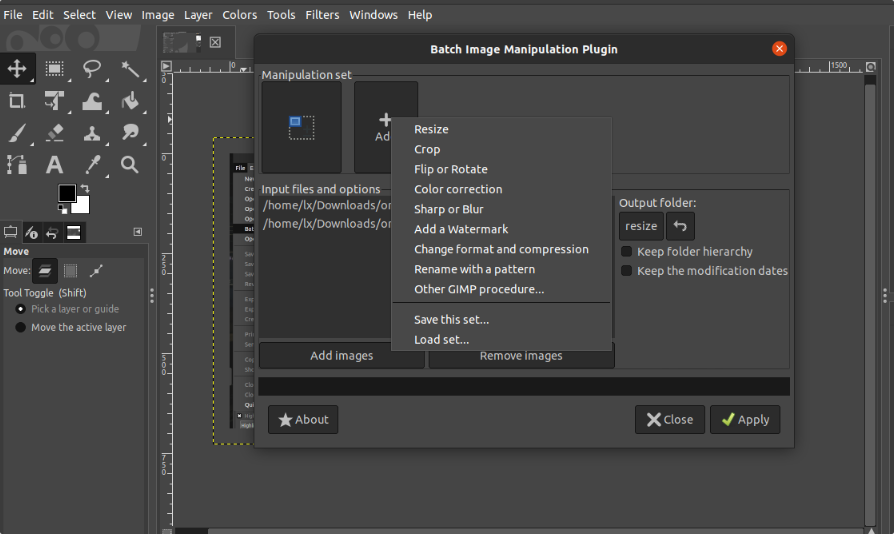Image resolution: width=894 pixels, height=534 pixels.
Task: Open the resize output folder chooser
Action: tap(641, 226)
